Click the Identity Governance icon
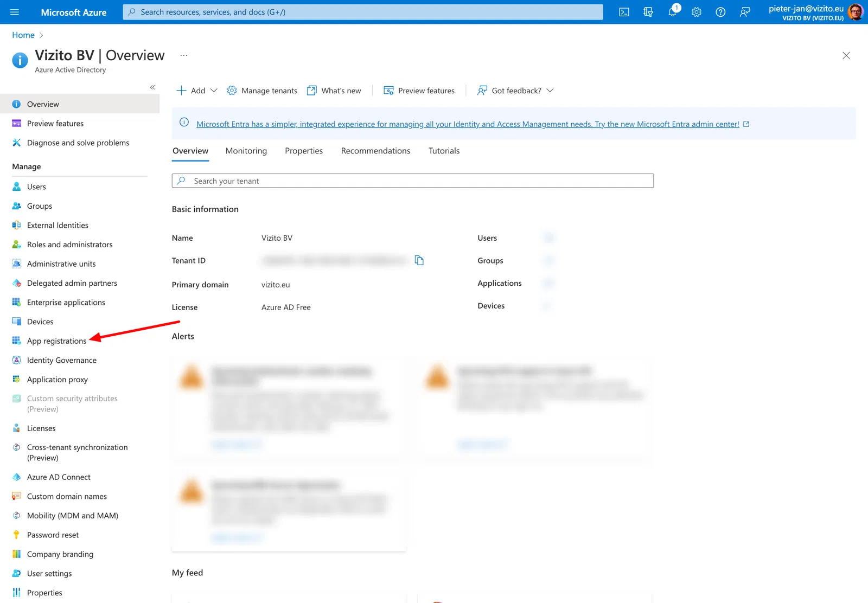The width and height of the screenshot is (868, 603). (x=17, y=360)
